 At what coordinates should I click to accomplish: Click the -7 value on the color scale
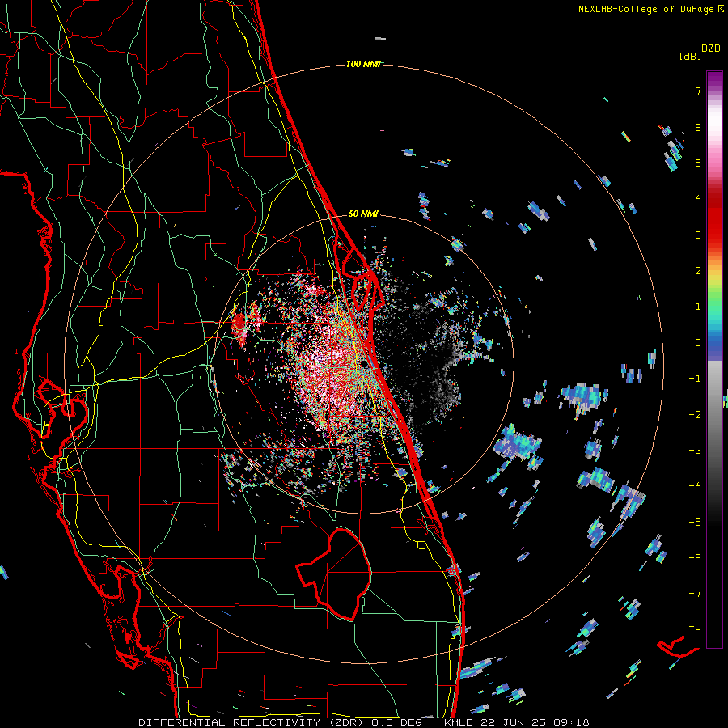pos(695,594)
